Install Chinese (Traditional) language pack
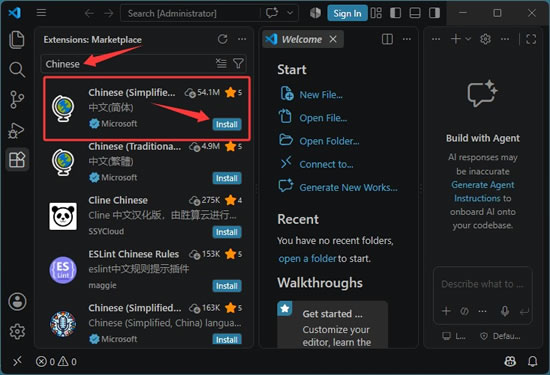This screenshot has width=550, height=375. 227,178
